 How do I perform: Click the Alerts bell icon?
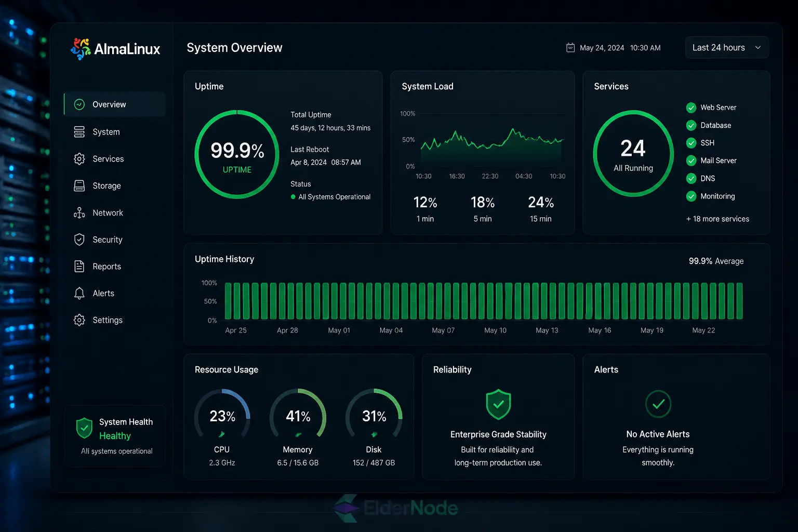(79, 294)
